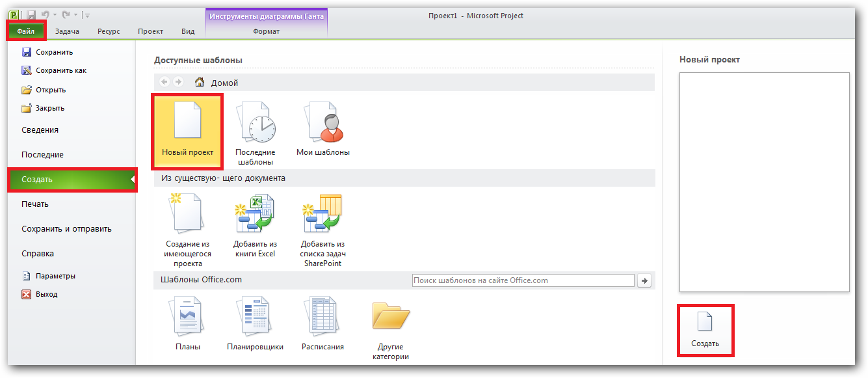Image resolution: width=868 pixels, height=378 pixels.
Task: Click the Redo arrow in quick access toolbar
Action: tap(66, 14)
